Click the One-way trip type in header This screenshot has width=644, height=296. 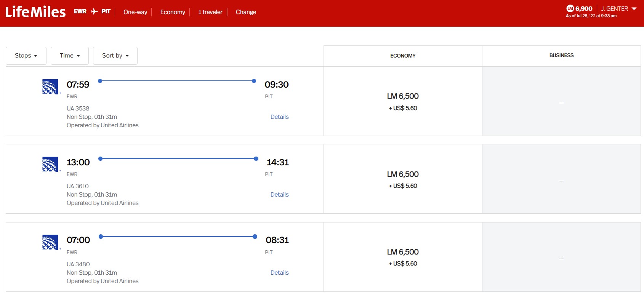135,12
